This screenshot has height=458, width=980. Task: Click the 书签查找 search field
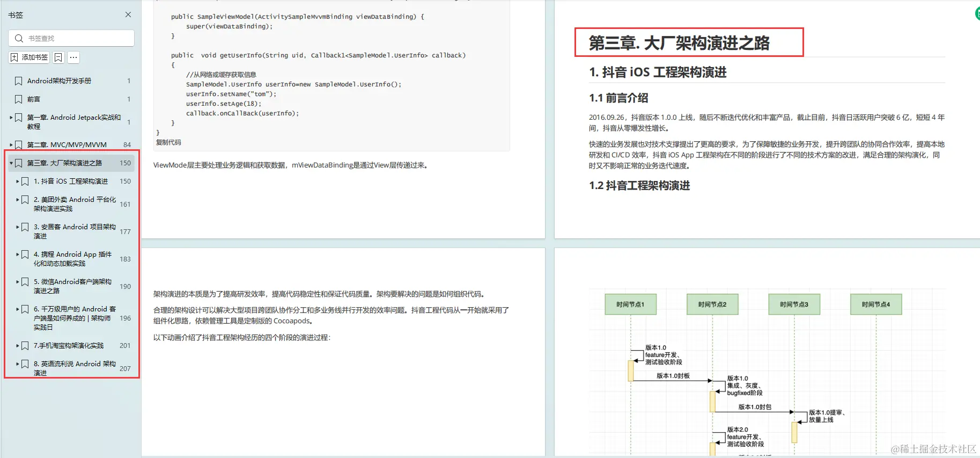71,38
